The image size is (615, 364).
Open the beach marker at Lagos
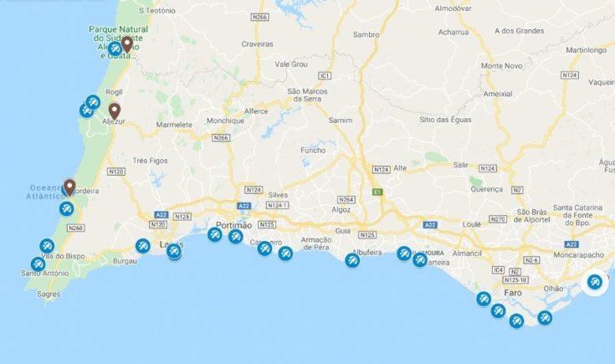coord(174,251)
